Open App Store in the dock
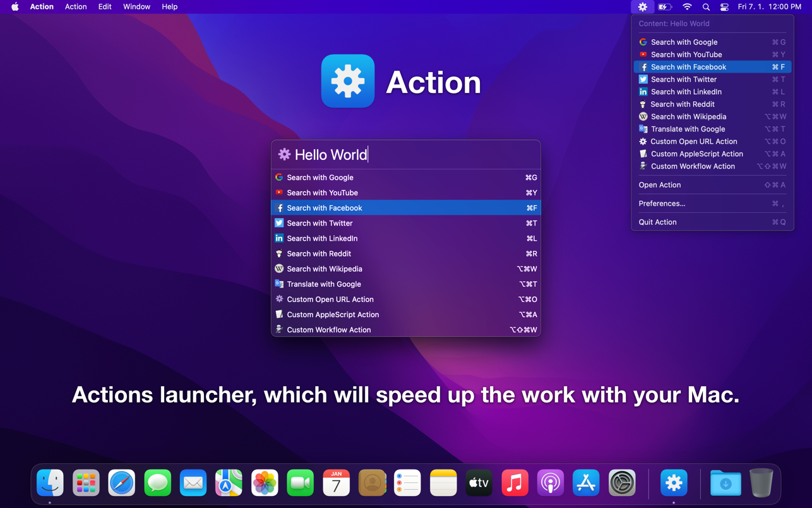Viewport: 812px width, 508px height. pyautogui.click(x=586, y=483)
